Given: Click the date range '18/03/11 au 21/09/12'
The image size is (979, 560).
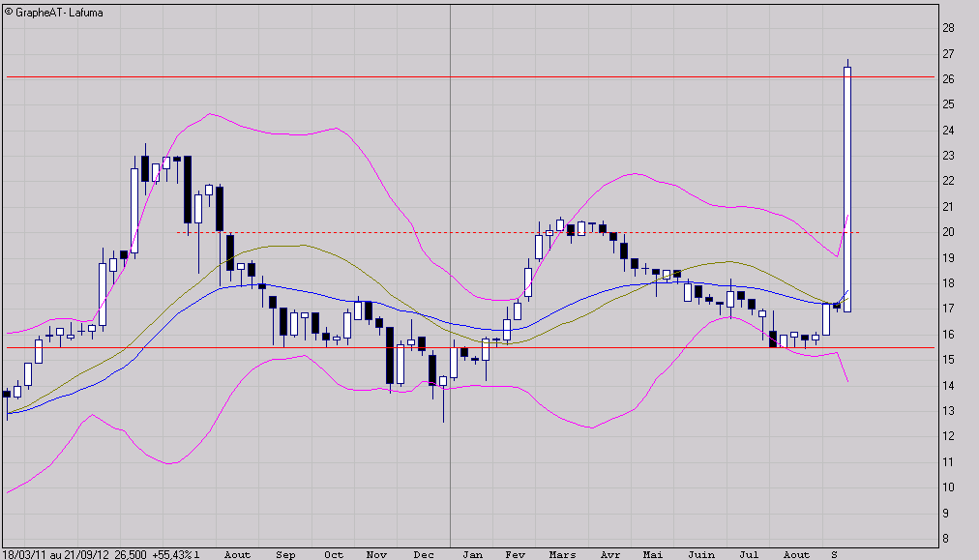Looking at the screenshot, I should (x=55, y=554).
